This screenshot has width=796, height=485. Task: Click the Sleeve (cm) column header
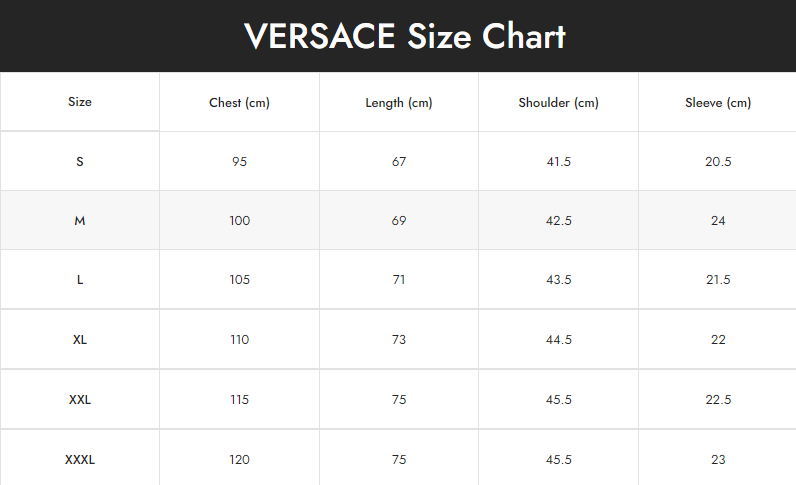pos(718,103)
